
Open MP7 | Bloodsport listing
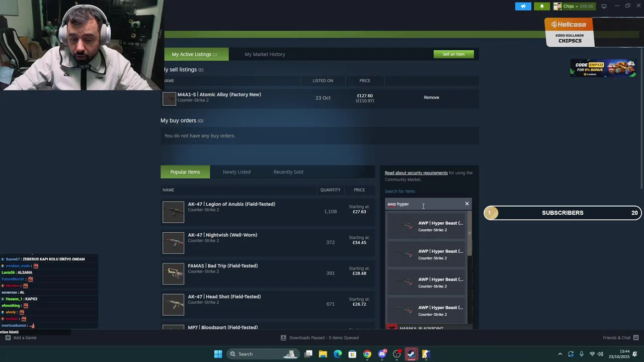223,327
